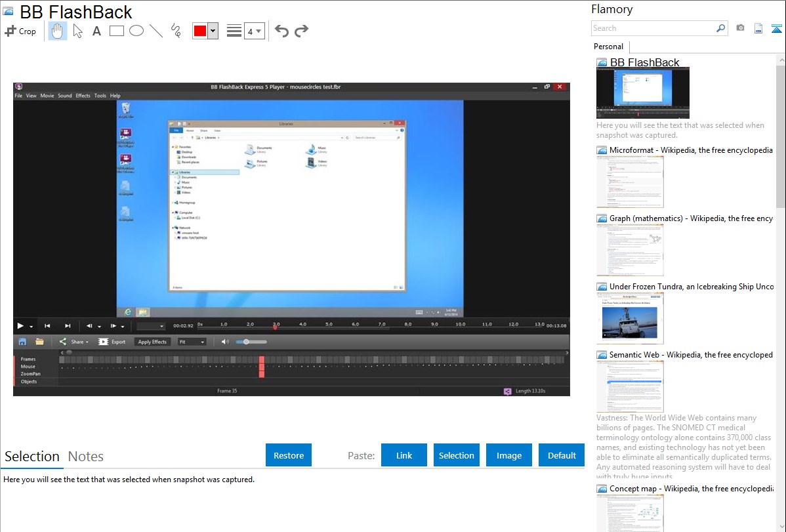Pick the ellipse shape tool

pos(136,31)
